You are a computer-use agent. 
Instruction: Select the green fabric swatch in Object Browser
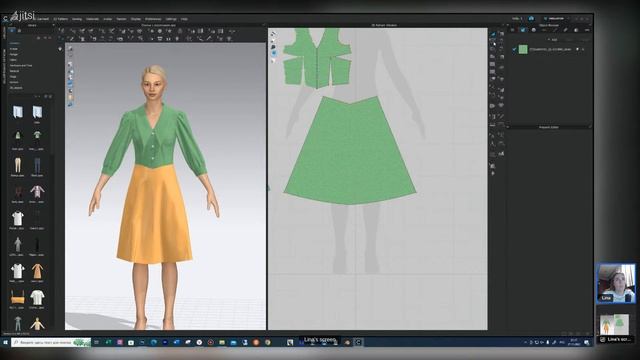point(523,49)
